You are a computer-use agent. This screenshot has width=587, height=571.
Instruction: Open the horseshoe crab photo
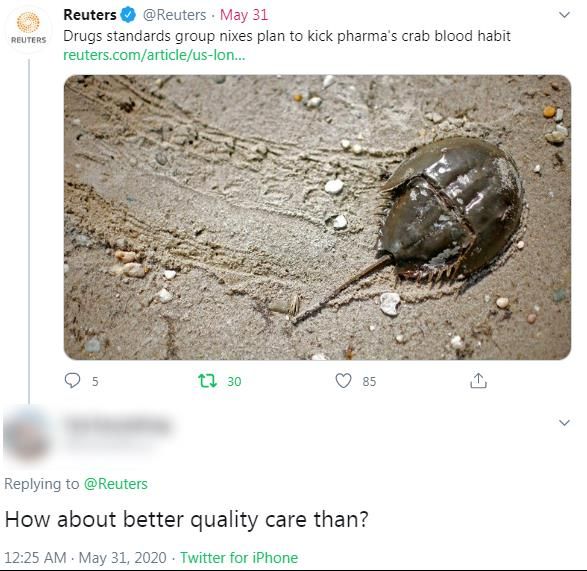click(317, 217)
